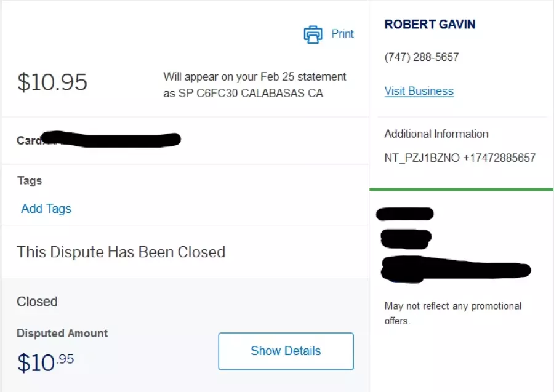Click the Card label on the left
The height and width of the screenshot is (392, 554).
(x=29, y=140)
